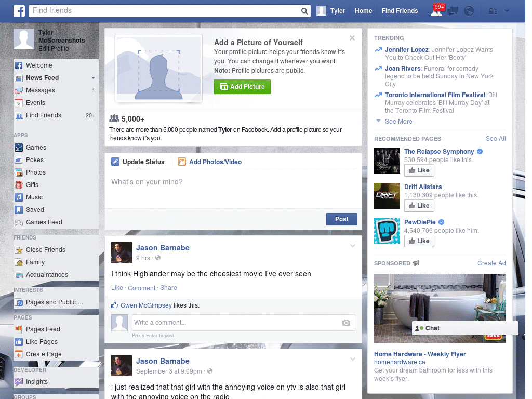Open the notifications globe icon
This screenshot has height=399, width=532.
point(469,11)
